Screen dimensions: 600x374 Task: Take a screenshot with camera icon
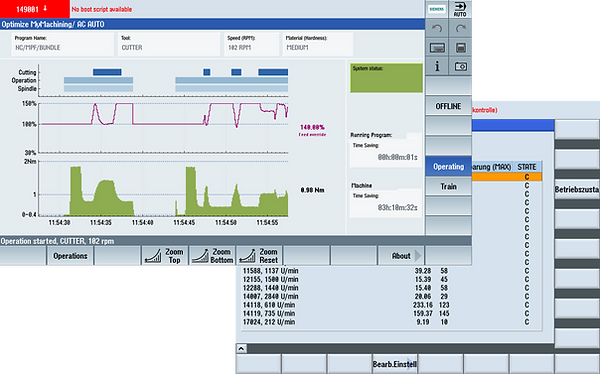(x=460, y=66)
